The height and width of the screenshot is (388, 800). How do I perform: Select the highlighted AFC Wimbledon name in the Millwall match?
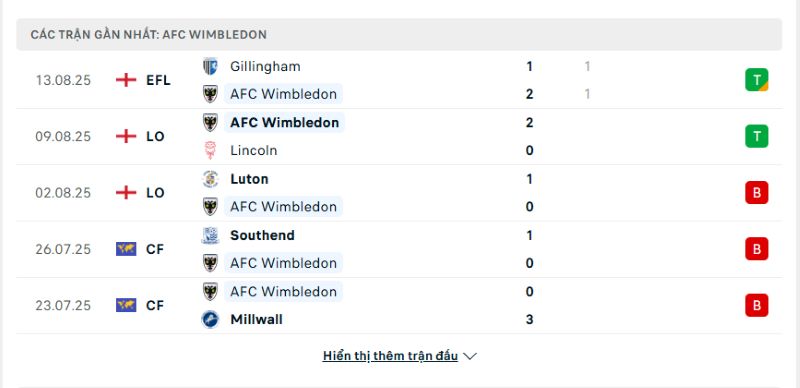[283, 292]
